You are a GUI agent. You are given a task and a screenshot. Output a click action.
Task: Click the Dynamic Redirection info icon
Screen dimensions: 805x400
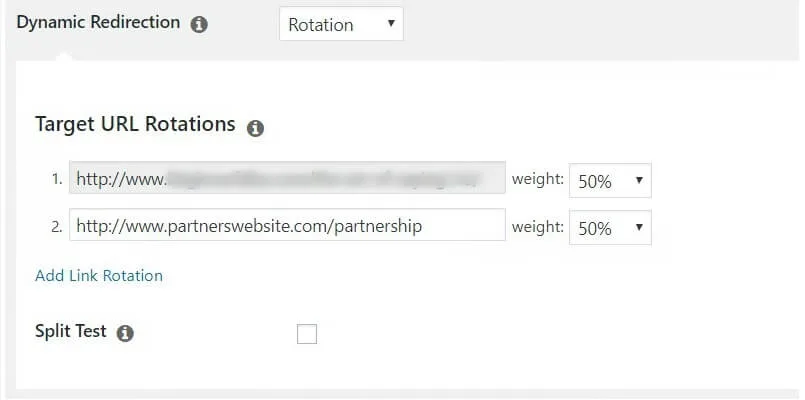click(x=199, y=24)
